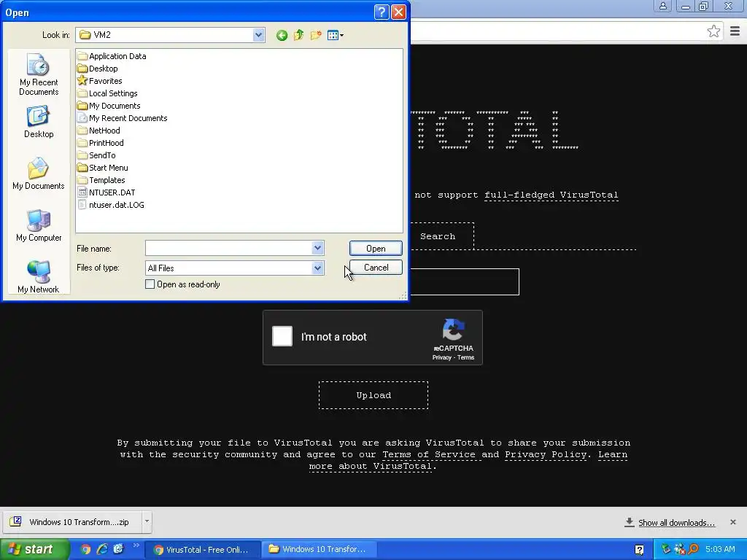Switch to the Windows 10 Transfor taskbar window
This screenshot has height=560, width=747.
pos(320,550)
